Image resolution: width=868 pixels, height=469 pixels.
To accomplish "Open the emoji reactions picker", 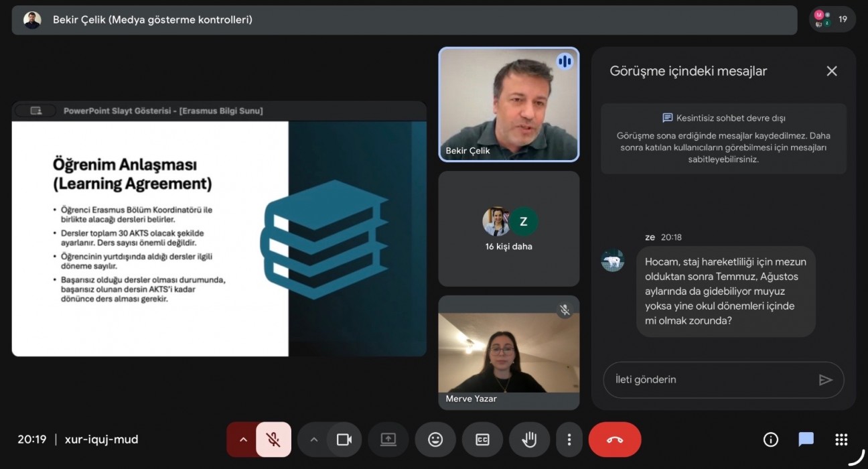I will [435, 440].
